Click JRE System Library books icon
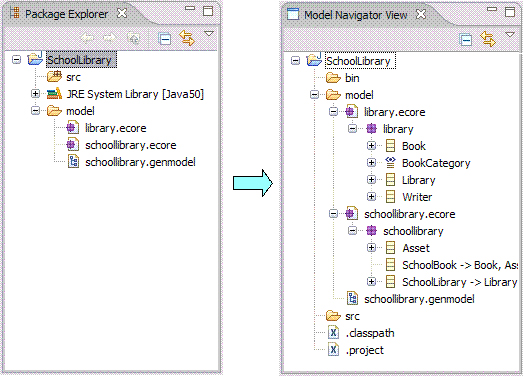The width and height of the screenshot is (523, 376). 54,93
